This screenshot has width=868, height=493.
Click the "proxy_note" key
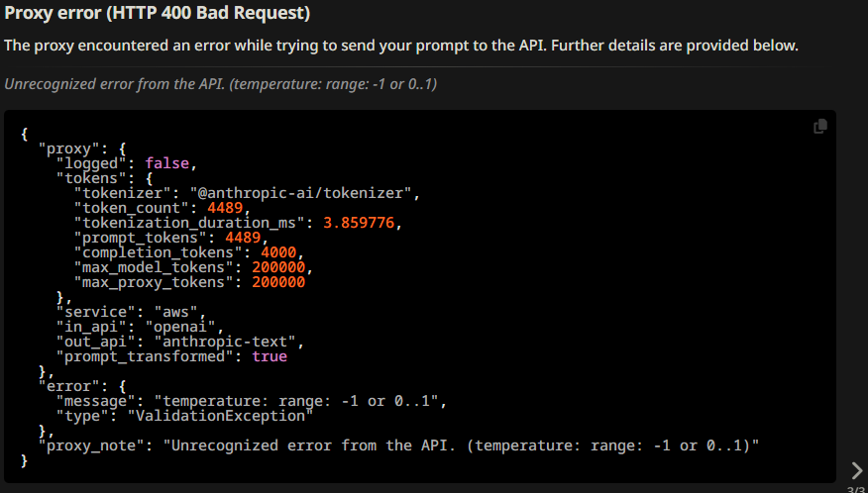tap(91, 445)
